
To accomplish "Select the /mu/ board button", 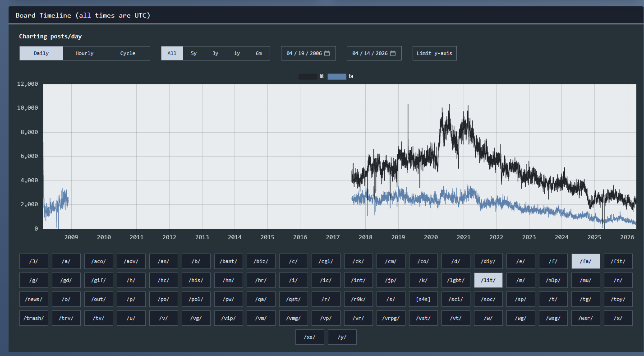I will tap(586, 280).
